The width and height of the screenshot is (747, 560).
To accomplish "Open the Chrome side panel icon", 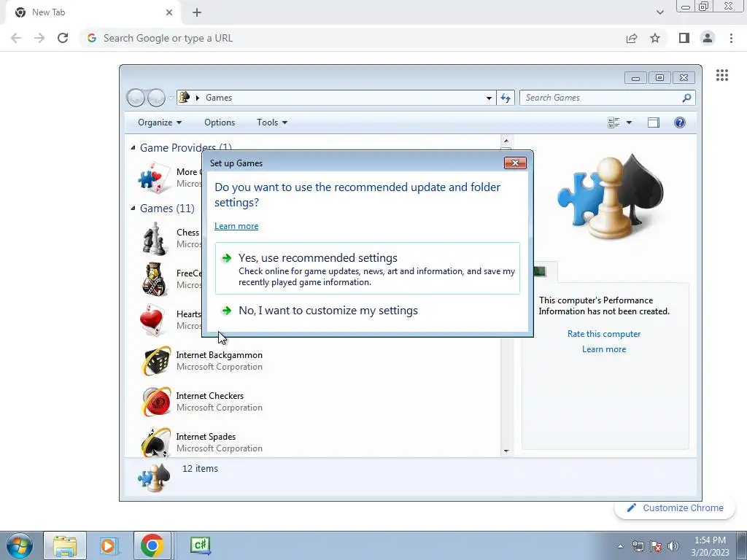I will click(684, 38).
